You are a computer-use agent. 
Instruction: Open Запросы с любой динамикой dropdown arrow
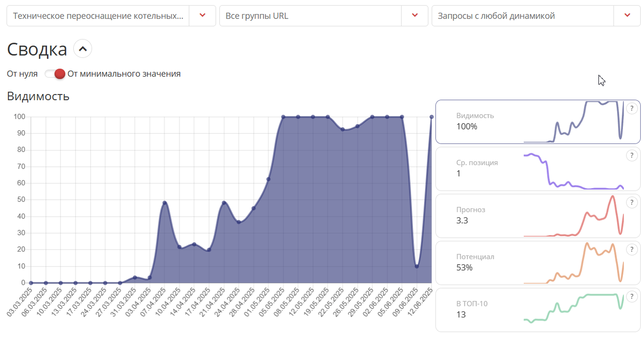(x=627, y=16)
